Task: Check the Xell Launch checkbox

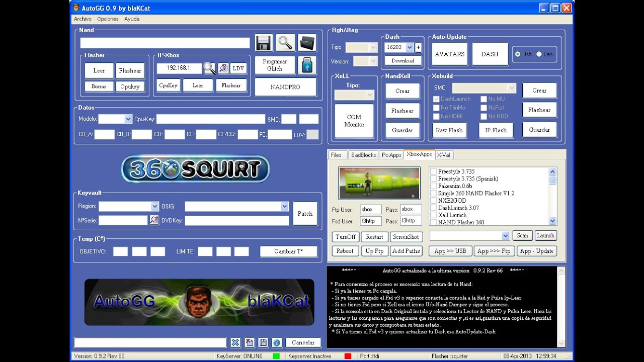Action: coord(433,215)
